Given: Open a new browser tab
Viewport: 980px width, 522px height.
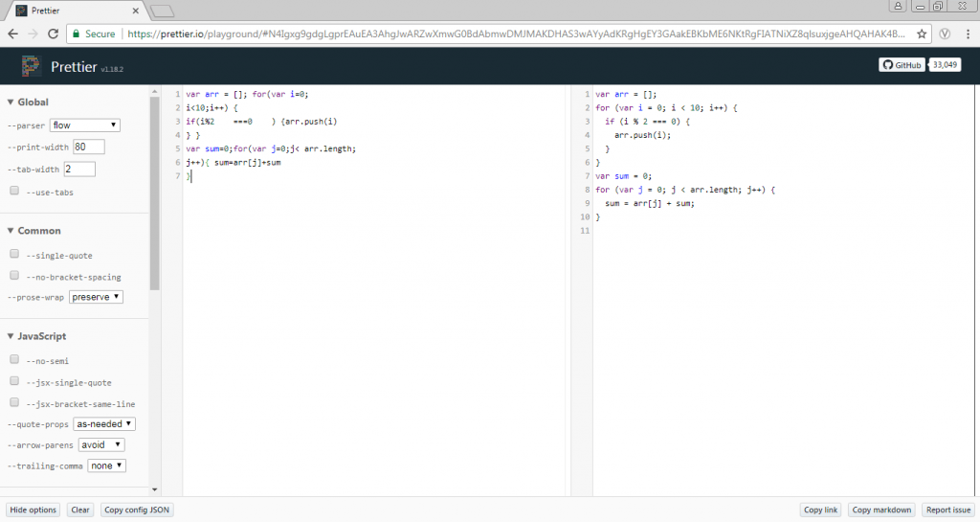Looking at the screenshot, I should (x=163, y=11).
